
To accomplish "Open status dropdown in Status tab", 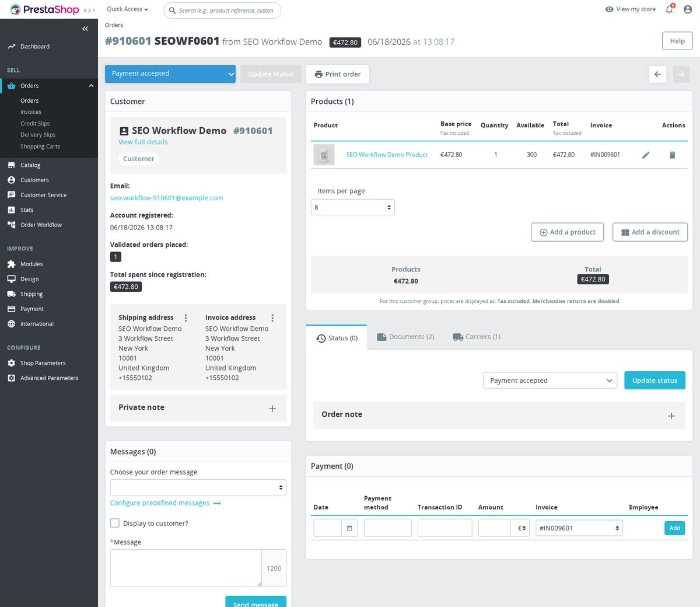I will coord(550,381).
